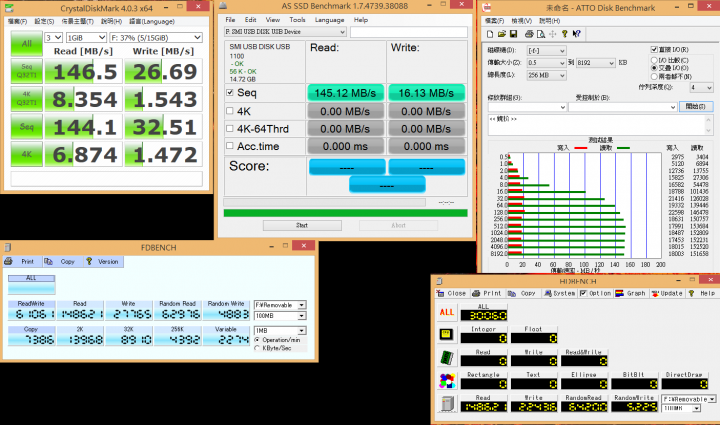The image size is (720, 425).
Task: Open the 256 MB total length dropdown in ATTO
Action: click(546, 75)
